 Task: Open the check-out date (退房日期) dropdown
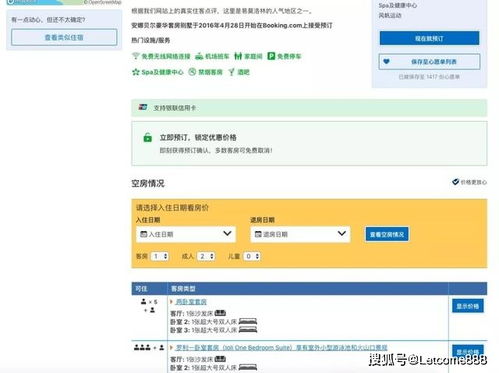(x=300, y=234)
